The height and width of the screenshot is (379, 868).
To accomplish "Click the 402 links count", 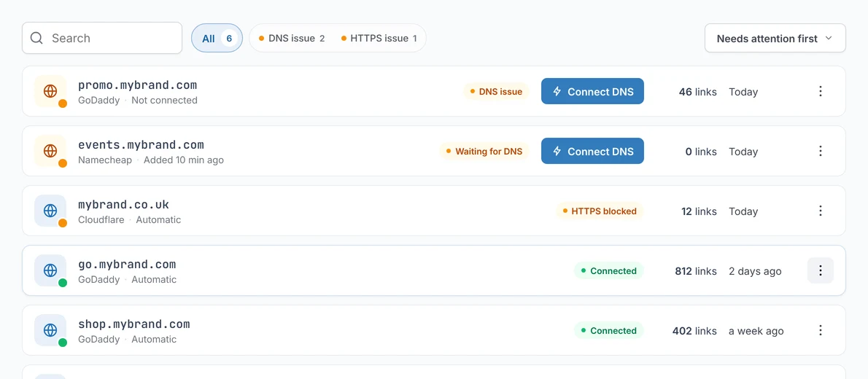I will [x=694, y=331].
